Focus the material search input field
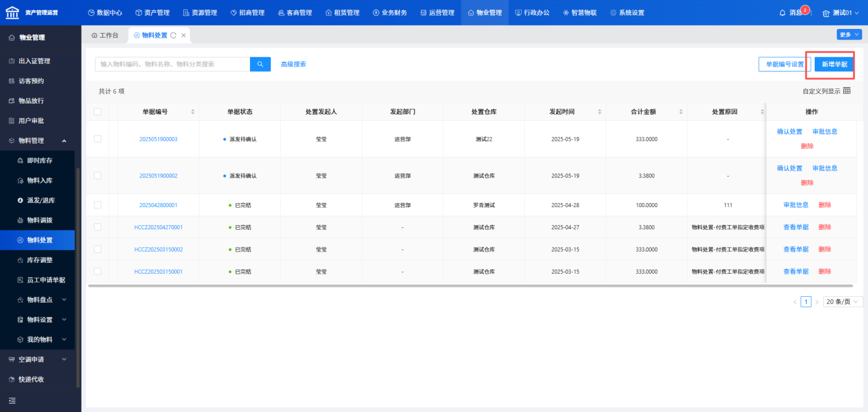This screenshot has width=868, height=412. 172,64
